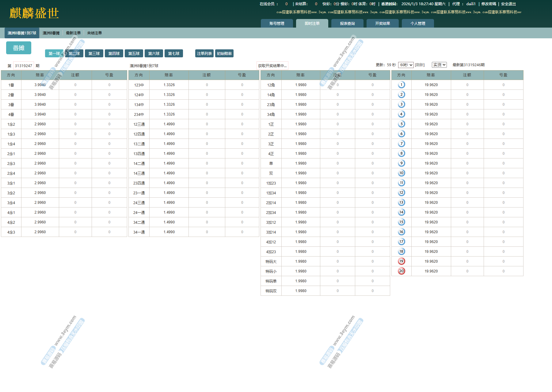Click the number 8 ball icon
Viewport: 552px width, 392px height.
401,154
